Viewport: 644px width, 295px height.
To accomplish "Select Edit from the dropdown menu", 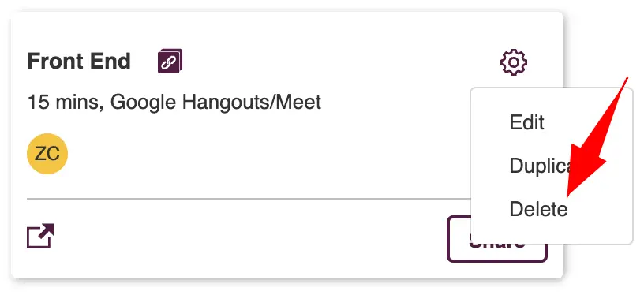I will (526, 122).
